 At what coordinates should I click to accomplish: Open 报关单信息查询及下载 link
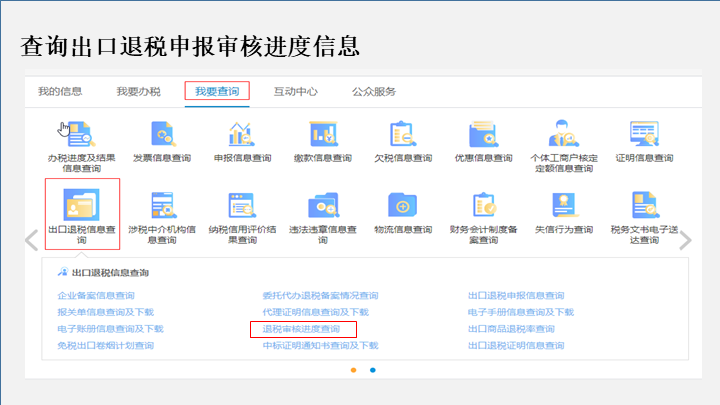[x=106, y=312]
